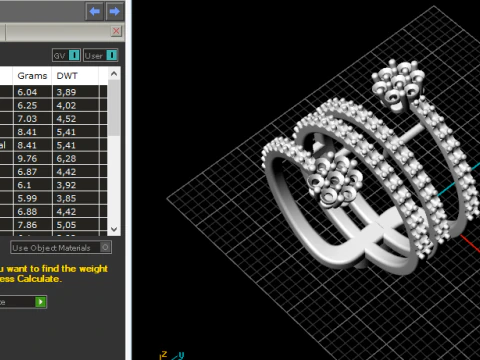Select the 9.76 grams cell
This screenshot has height=360, width=480.
click(x=33, y=158)
